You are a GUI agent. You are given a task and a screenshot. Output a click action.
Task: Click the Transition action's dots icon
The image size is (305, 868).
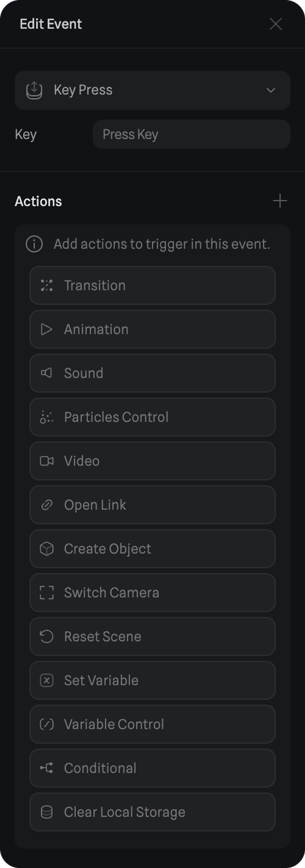47,285
